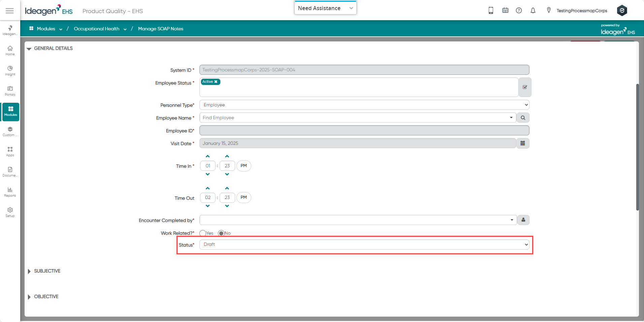Click the location pin icon

pyautogui.click(x=549, y=10)
